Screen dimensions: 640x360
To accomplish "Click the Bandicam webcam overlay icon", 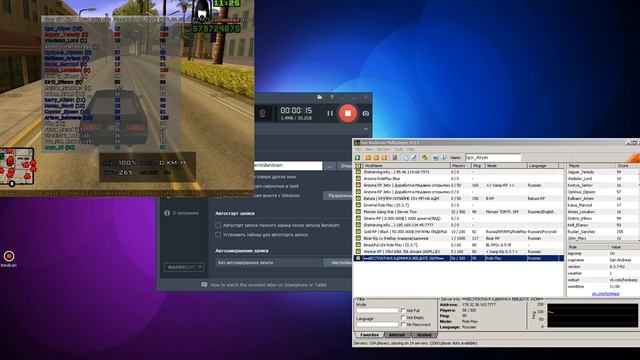I will pyautogui.click(x=262, y=113).
